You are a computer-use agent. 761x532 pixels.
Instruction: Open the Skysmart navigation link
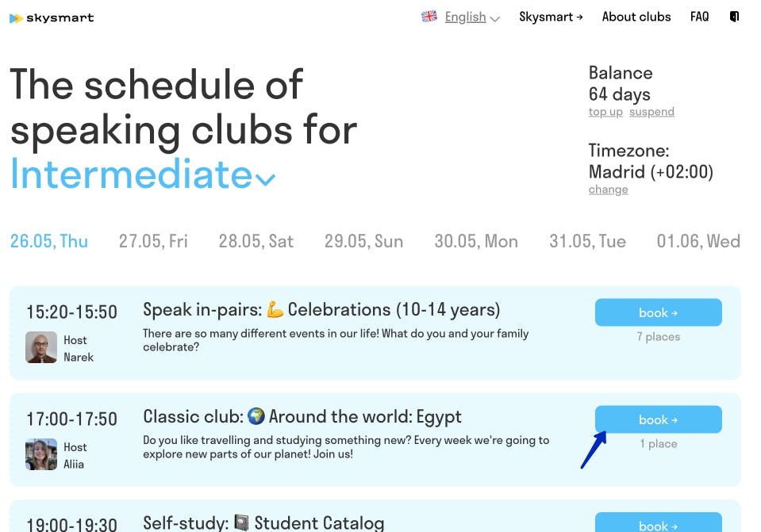point(551,17)
